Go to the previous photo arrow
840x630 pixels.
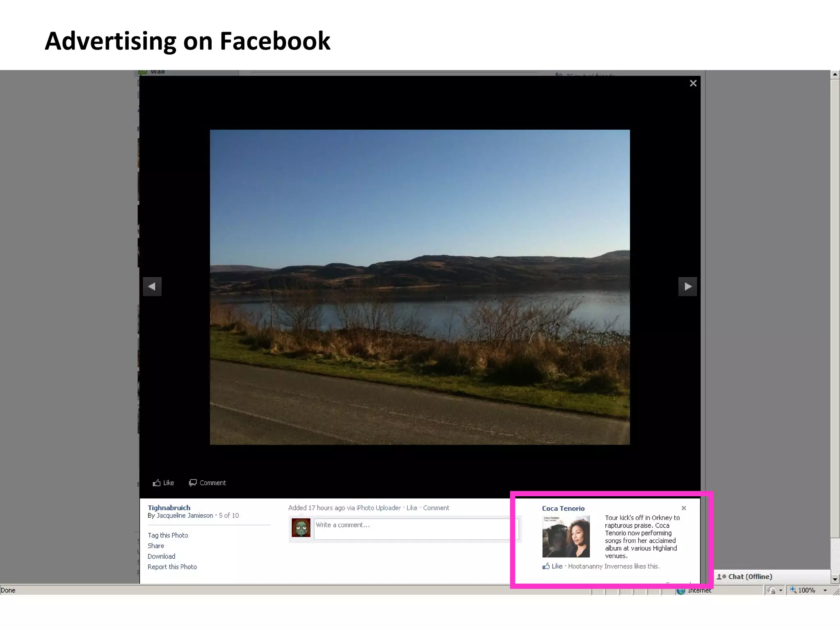(x=152, y=286)
